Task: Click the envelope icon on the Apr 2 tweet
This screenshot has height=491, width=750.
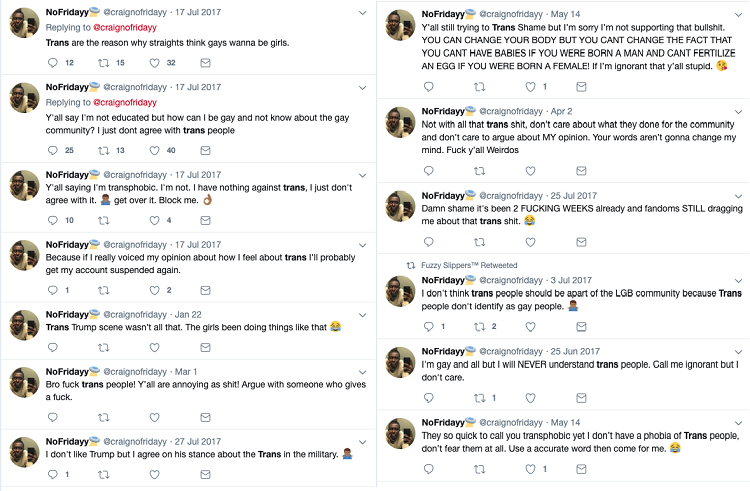Action: click(x=579, y=171)
